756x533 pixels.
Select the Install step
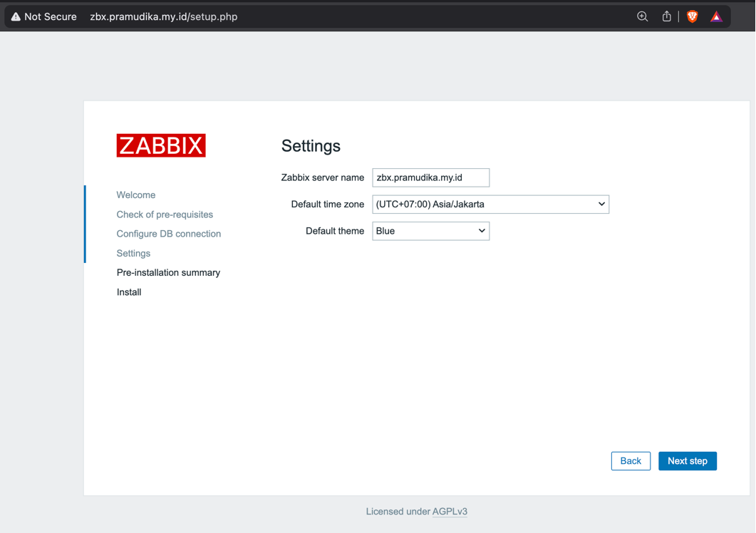129,292
